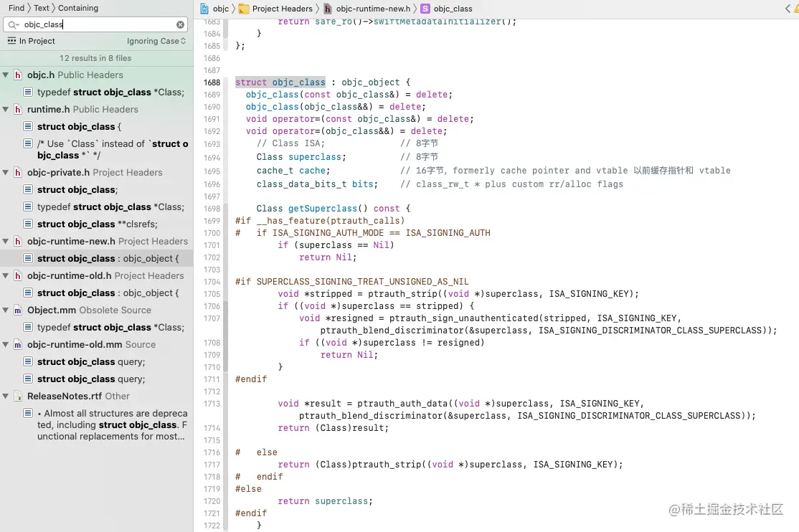The height and width of the screenshot is (532, 799).
Task: Select objc-runtime-old.mm source file icon
Action: pos(18,344)
